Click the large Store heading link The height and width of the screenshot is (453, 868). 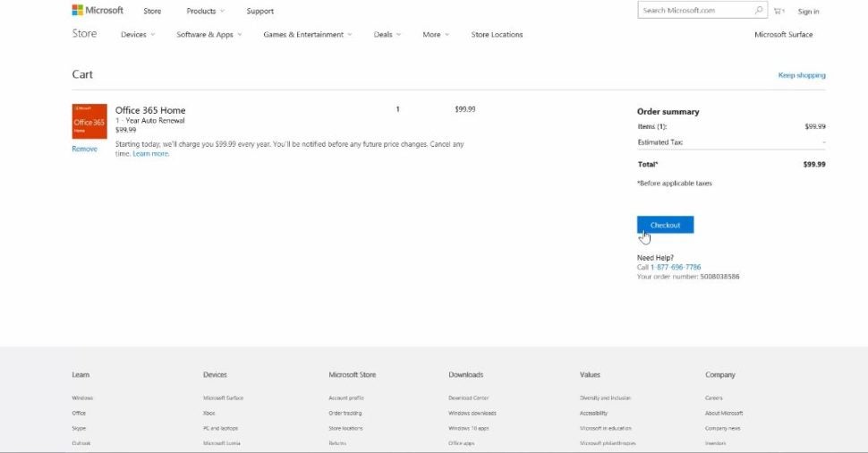point(84,33)
